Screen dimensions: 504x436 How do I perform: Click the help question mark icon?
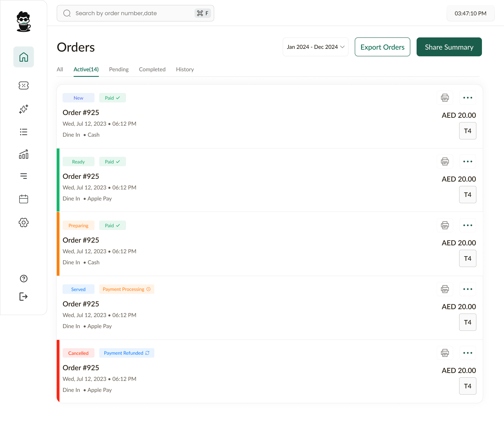click(x=24, y=278)
